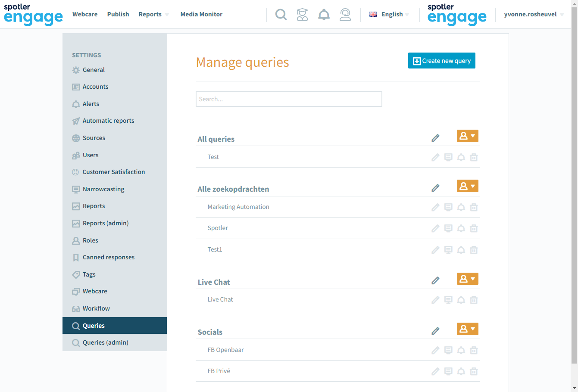
Task: Click the query Search field
Action: coord(289,99)
